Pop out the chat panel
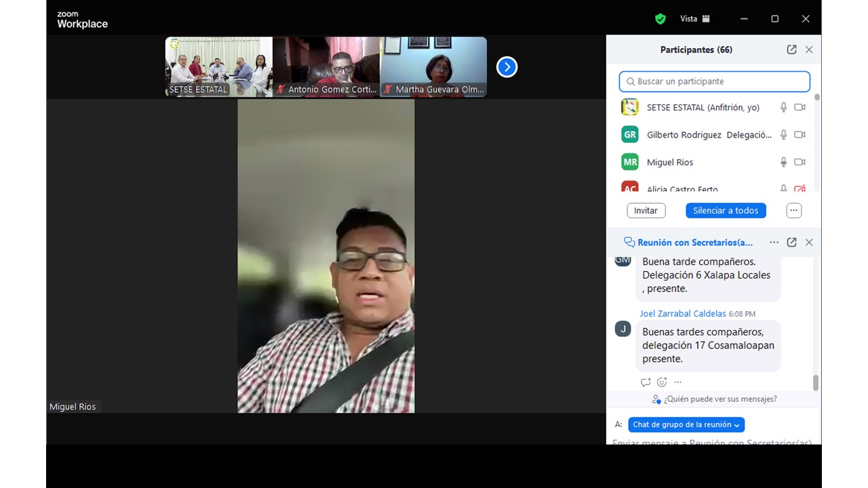 coord(791,242)
